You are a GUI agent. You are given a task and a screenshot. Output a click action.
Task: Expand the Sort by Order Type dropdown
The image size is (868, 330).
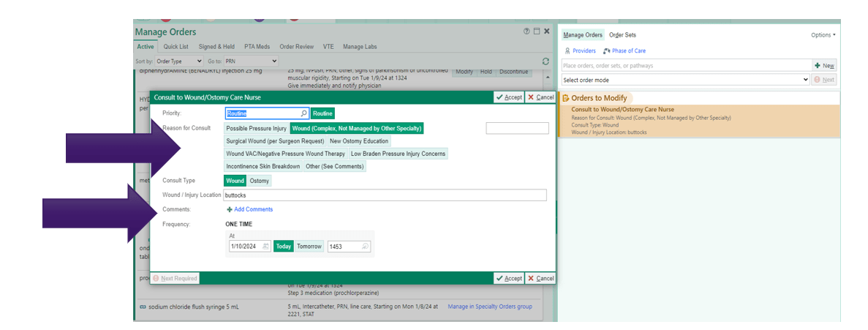coord(179,61)
